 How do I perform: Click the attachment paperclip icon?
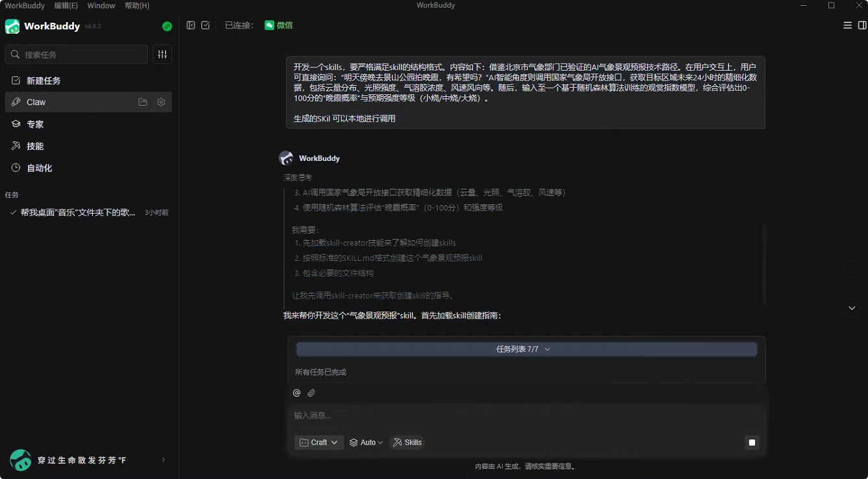311,393
